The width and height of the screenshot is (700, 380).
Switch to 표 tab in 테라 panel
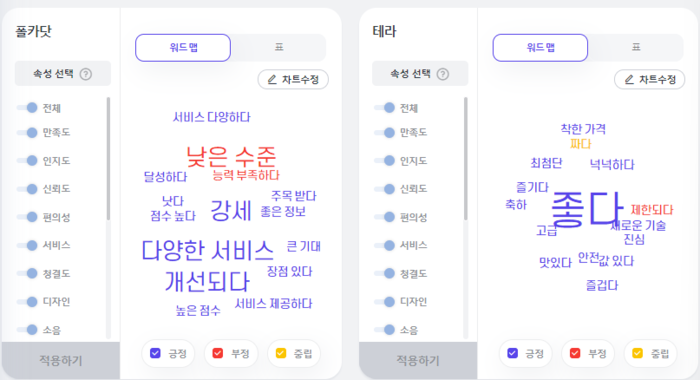click(x=636, y=47)
